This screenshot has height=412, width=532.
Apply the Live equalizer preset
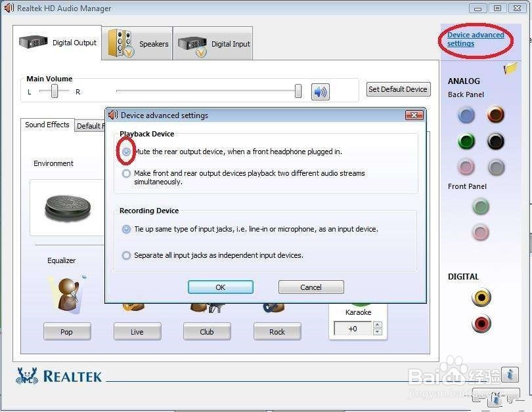(137, 332)
